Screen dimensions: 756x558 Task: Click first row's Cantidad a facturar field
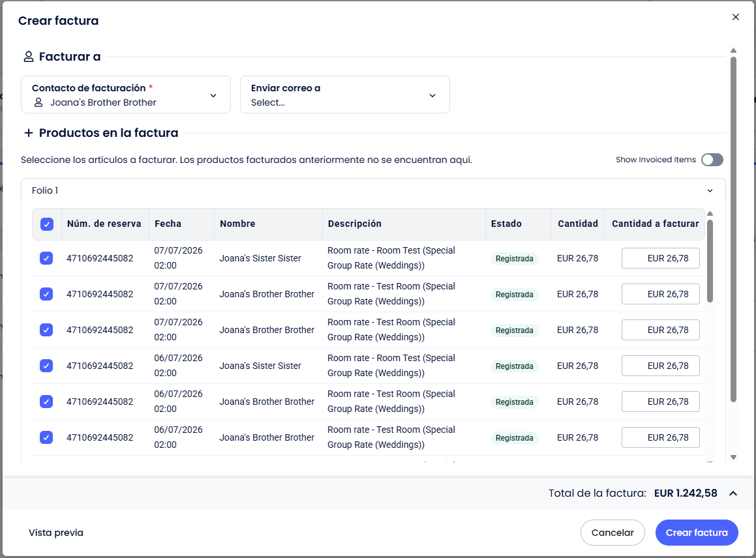coord(661,258)
